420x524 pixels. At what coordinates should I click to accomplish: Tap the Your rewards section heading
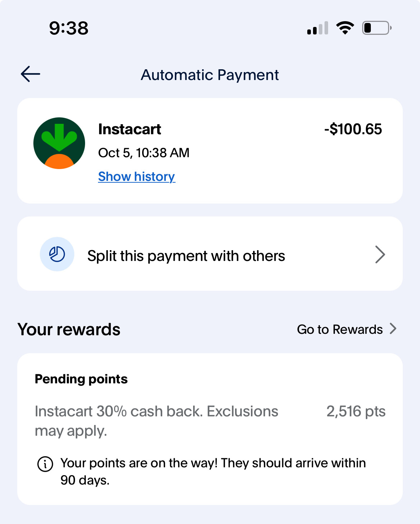click(x=69, y=329)
